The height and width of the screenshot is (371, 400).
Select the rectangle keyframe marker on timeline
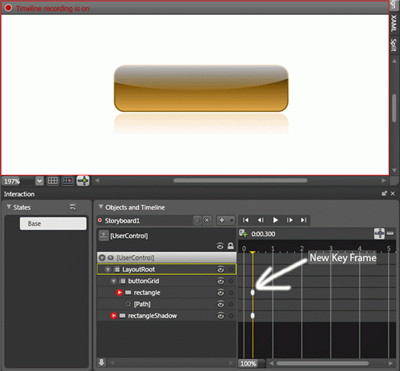[253, 292]
